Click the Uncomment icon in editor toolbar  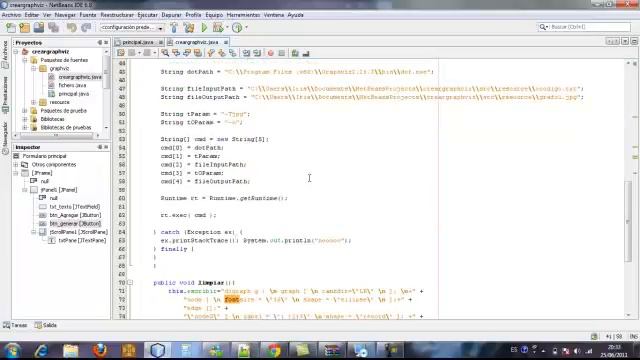click(x=306, y=53)
